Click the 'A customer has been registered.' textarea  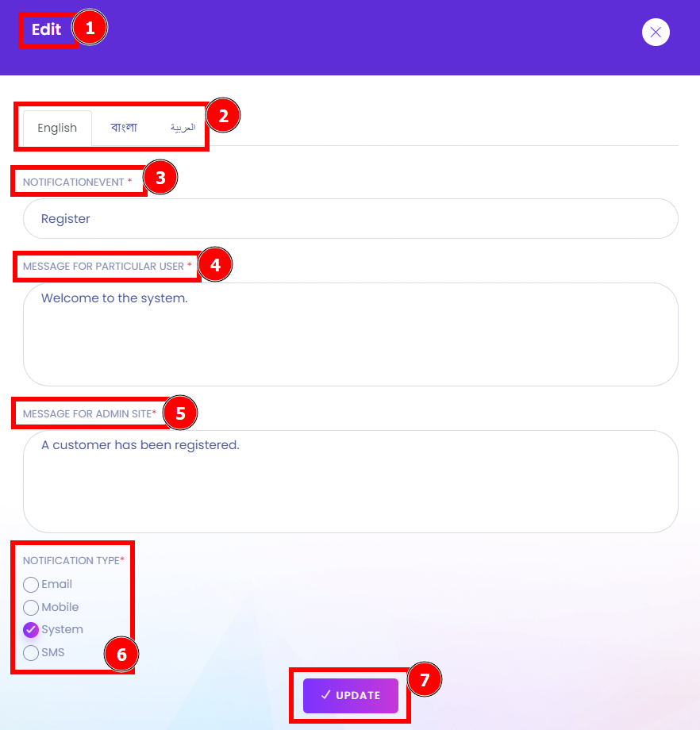350,482
